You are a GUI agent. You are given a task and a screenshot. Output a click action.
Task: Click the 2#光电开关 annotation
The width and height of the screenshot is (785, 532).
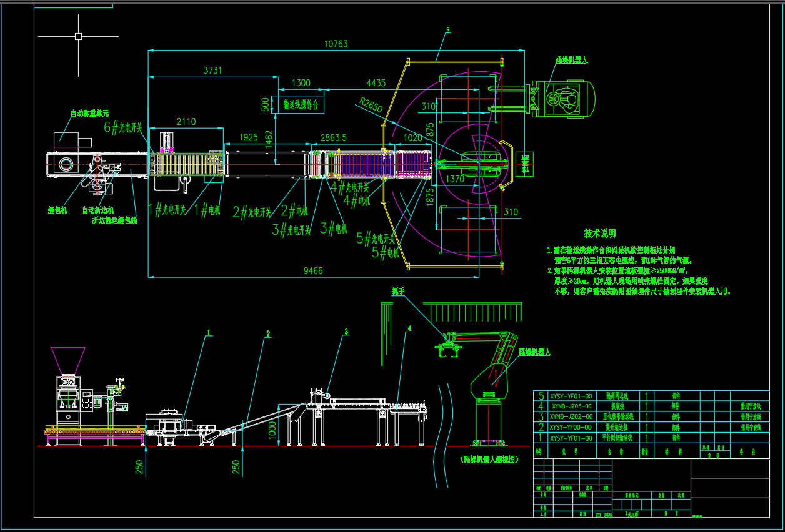tap(252, 212)
